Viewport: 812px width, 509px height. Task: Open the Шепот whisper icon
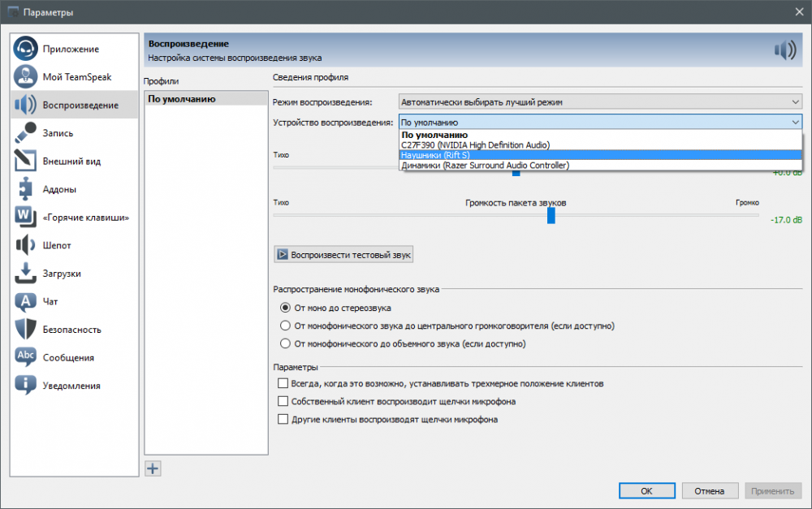point(26,245)
